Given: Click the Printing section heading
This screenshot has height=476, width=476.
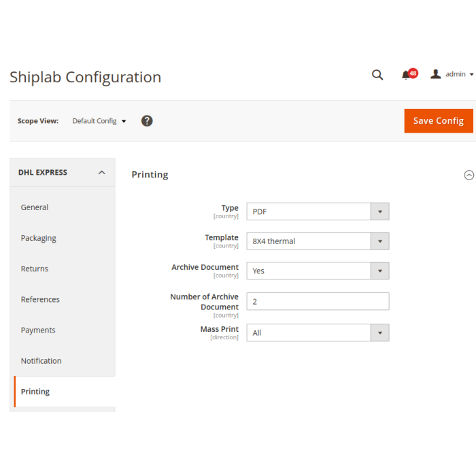Looking at the screenshot, I should [150, 175].
